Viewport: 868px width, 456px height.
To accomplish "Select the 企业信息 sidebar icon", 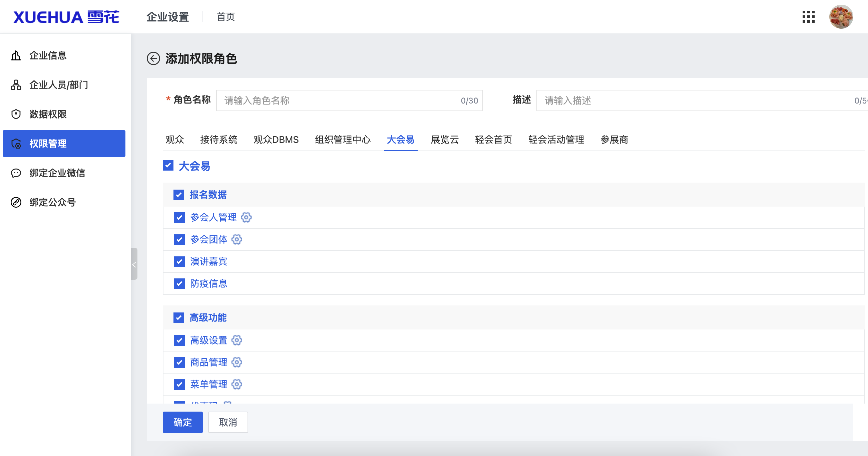I will point(16,55).
